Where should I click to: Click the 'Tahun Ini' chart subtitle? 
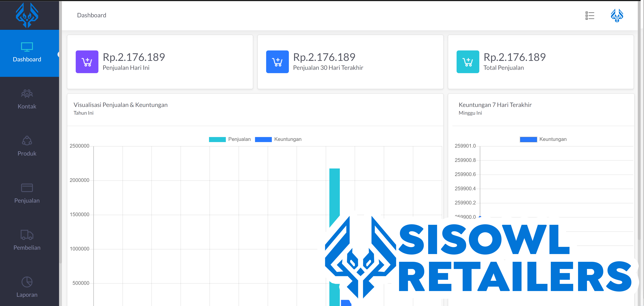83,113
